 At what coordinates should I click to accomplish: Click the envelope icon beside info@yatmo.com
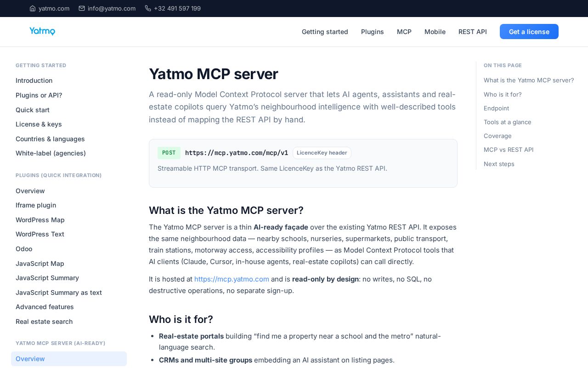82,8
